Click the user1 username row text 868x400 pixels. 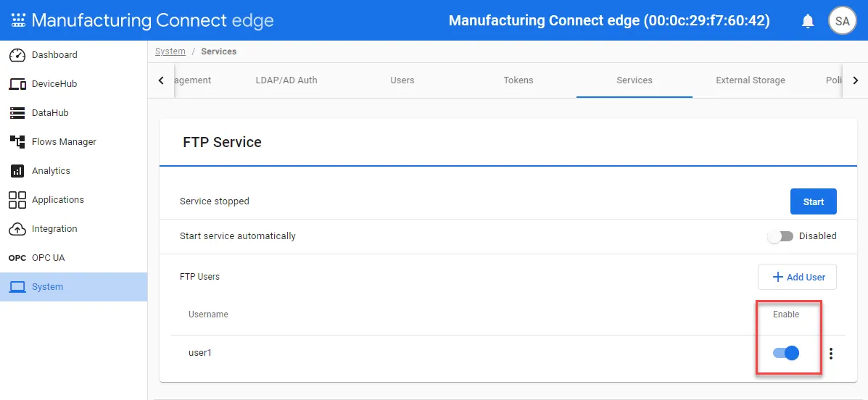pyautogui.click(x=200, y=352)
